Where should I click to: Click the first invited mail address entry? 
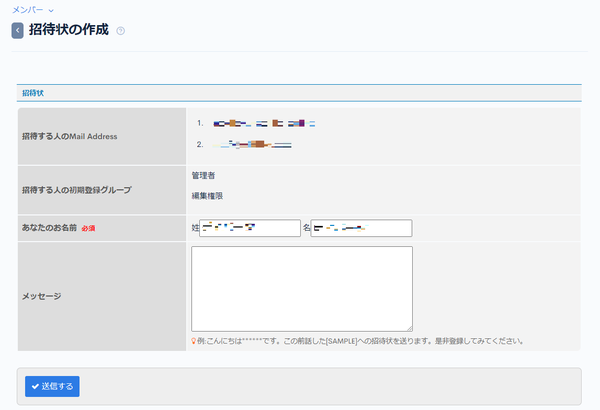264,123
